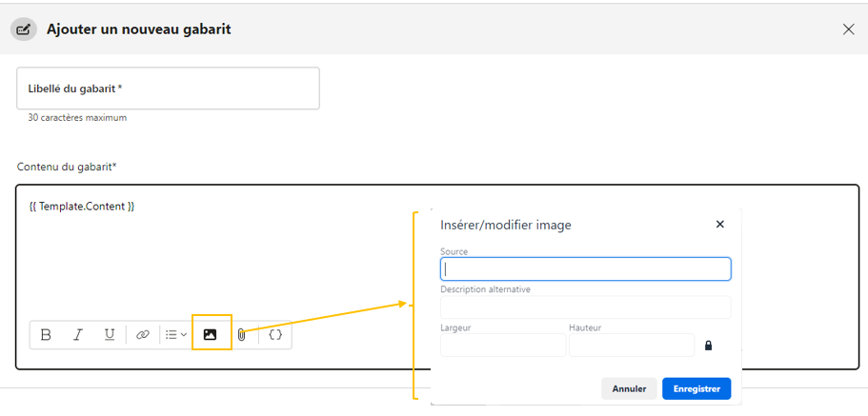This screenshot has height=416, width=868.
Task: Insert a variable with the curly braces icon
Action: pyautogui.click(x=275, y=335)
